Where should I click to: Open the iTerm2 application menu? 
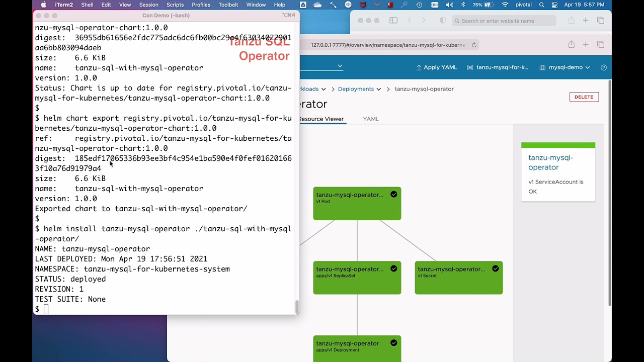coord(64,5)
